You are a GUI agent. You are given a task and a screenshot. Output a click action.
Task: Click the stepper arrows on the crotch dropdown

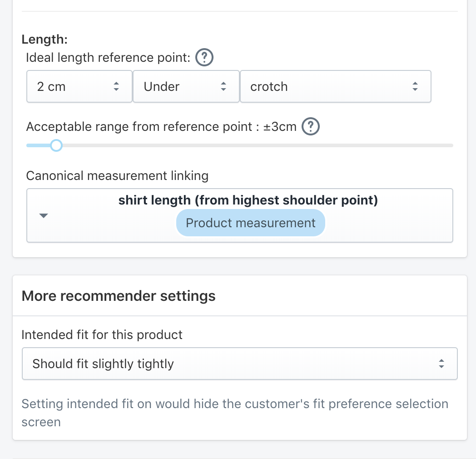[x=415, y=86]
